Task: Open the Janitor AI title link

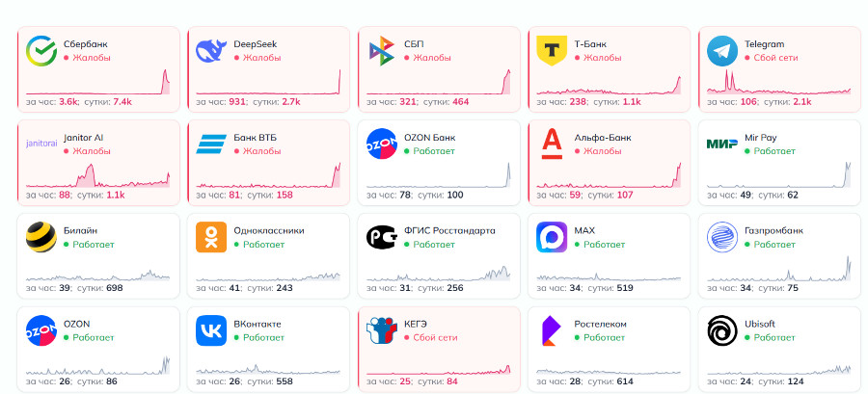Action: tap(83, 138)
